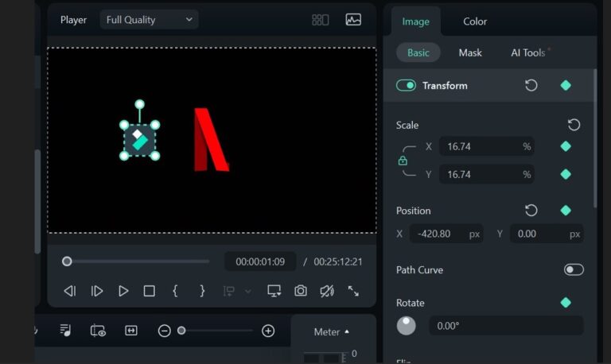This screenshot has height=364, width=611.
Task: Add keyframe for Position
Action: [x=566, y=211]
